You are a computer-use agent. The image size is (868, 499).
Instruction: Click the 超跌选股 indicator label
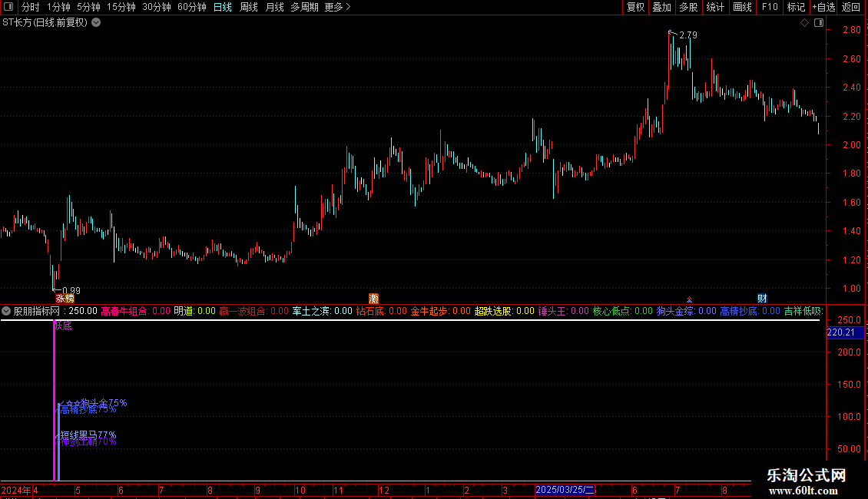pos(492,312)
